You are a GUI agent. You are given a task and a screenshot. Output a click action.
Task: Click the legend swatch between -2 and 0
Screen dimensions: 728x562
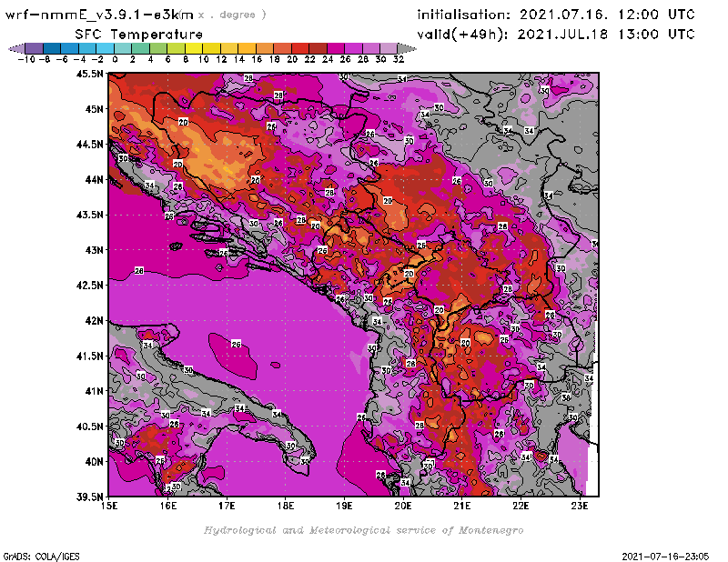pyautogui.click(x=105, y=48)
